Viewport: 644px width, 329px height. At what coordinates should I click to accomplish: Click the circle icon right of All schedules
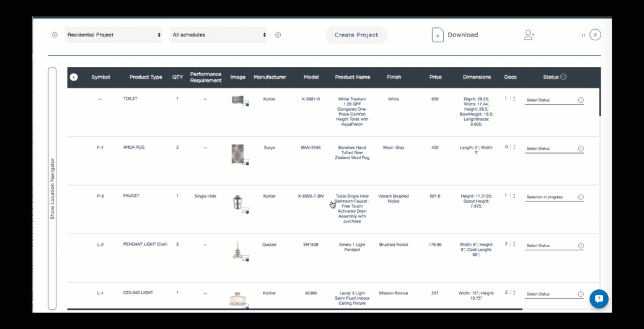[278, 35]
